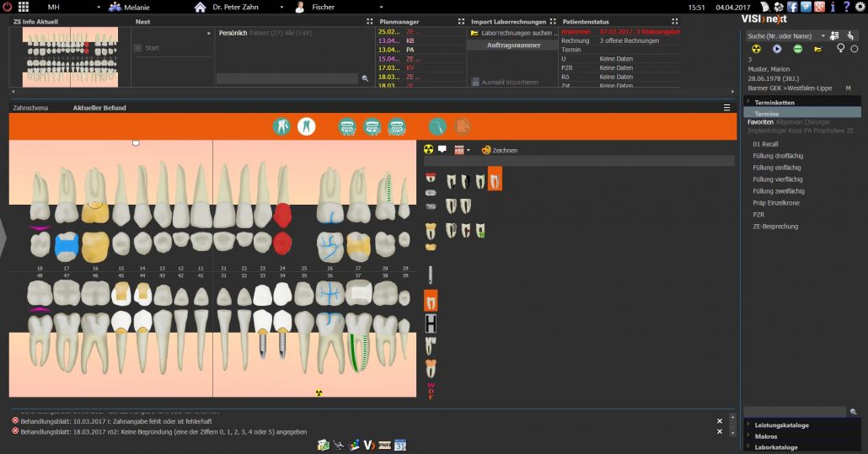Toggle the Start checkbox in Next panel
The width and height of the screenshot is (868, 454).
coord(138,48)
